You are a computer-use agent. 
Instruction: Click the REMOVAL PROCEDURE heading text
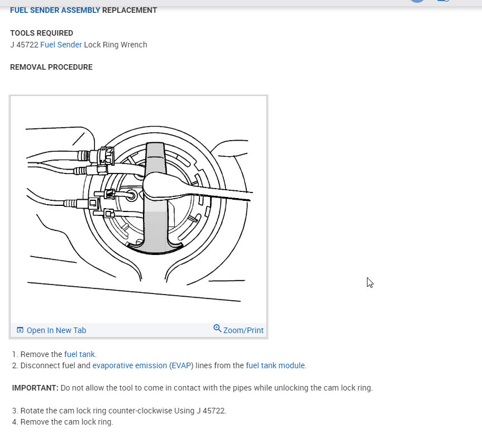tap(51, 67)
